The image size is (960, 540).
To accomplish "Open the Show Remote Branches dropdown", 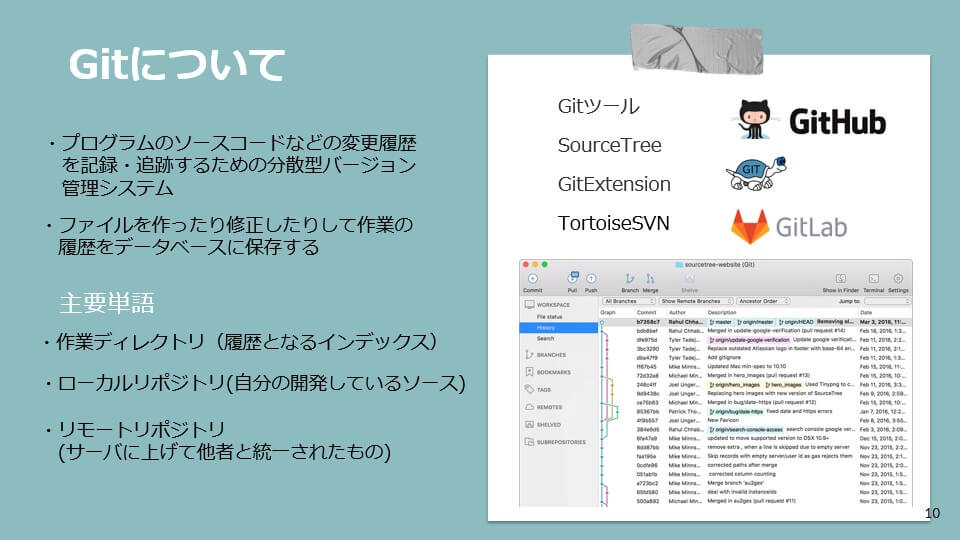I will [694, 300].
